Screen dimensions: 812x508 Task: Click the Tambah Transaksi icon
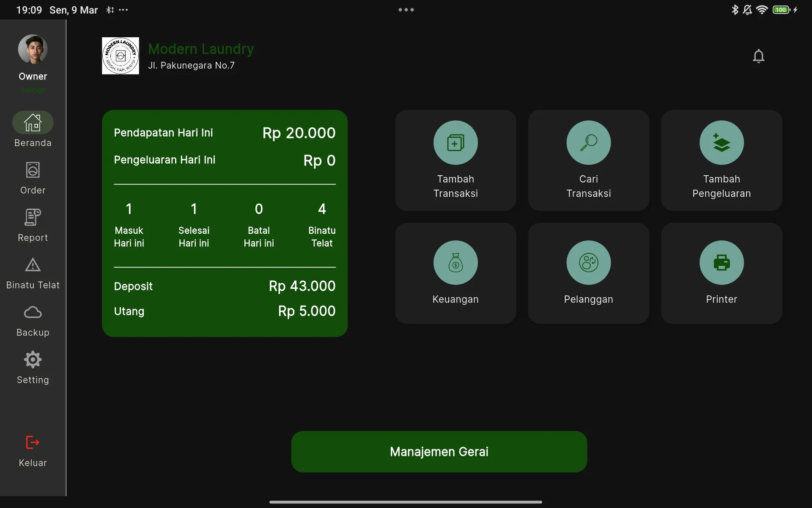tap(455, 143)
